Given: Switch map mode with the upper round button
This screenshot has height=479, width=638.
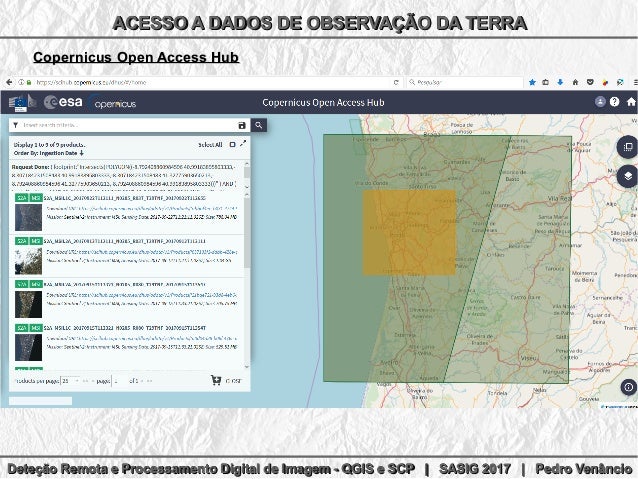Looking at the screenshot, I should [x=628, y=147].
